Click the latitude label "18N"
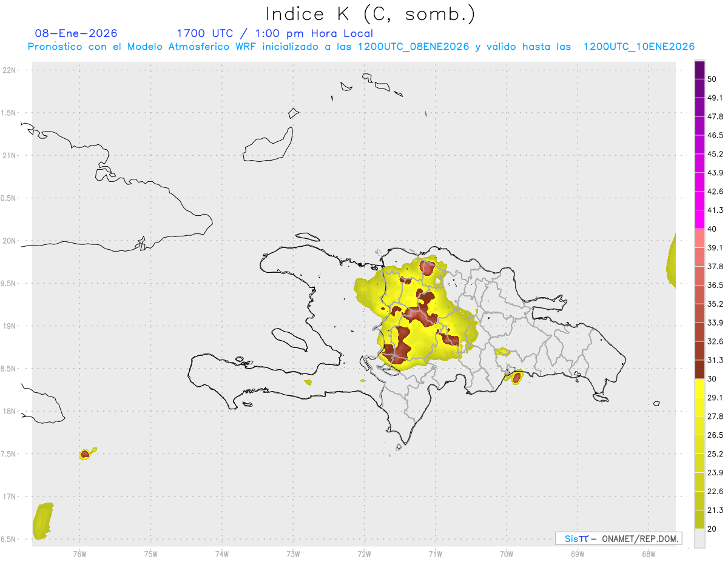 point(9,411)
